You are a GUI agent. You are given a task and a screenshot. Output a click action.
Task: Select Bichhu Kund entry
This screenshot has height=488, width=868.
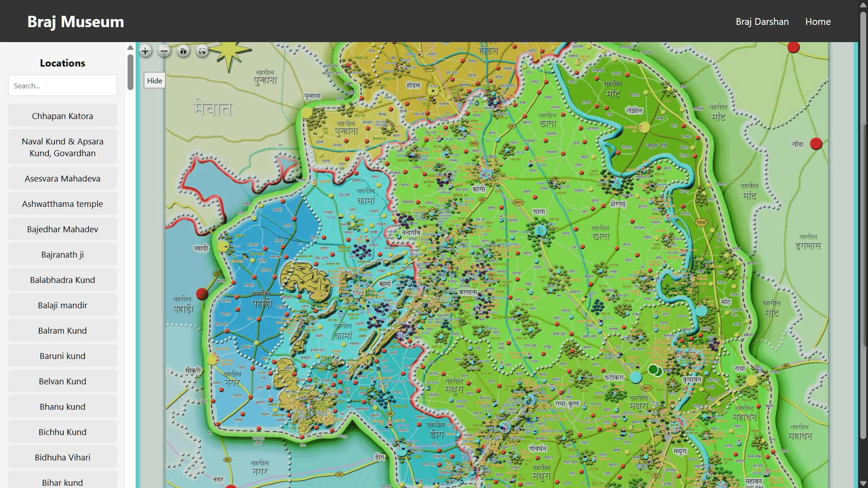(x=62, y=432)
